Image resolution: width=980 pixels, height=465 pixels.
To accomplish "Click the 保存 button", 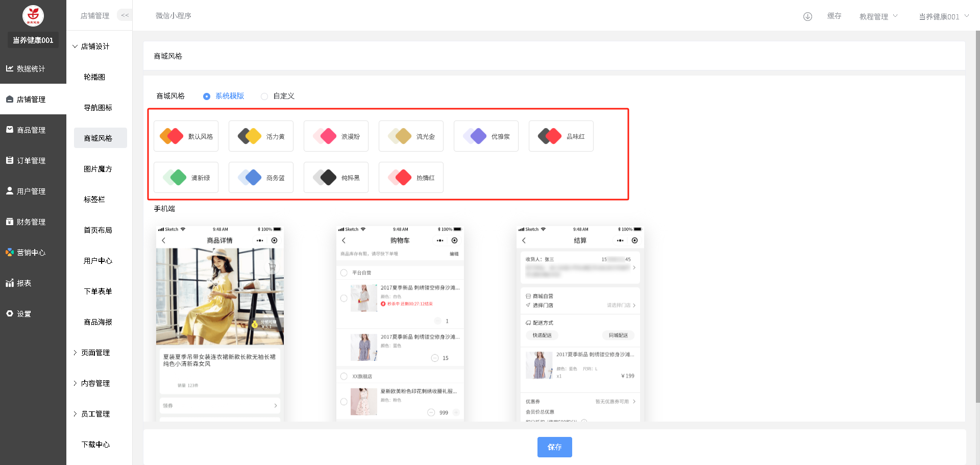I will click(554, 447).
